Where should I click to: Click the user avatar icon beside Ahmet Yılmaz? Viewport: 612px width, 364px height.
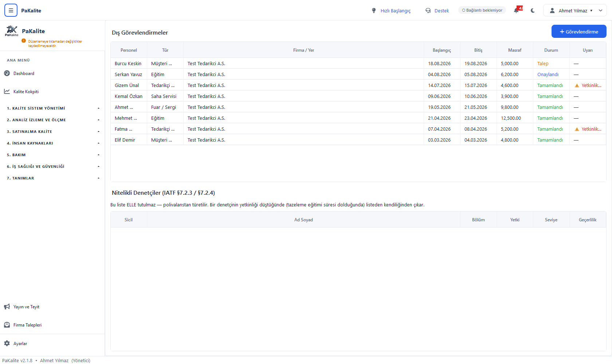coord(552,11)
